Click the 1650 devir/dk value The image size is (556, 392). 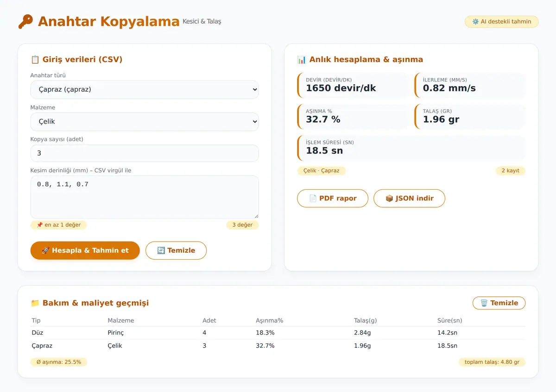click(341, 88)
